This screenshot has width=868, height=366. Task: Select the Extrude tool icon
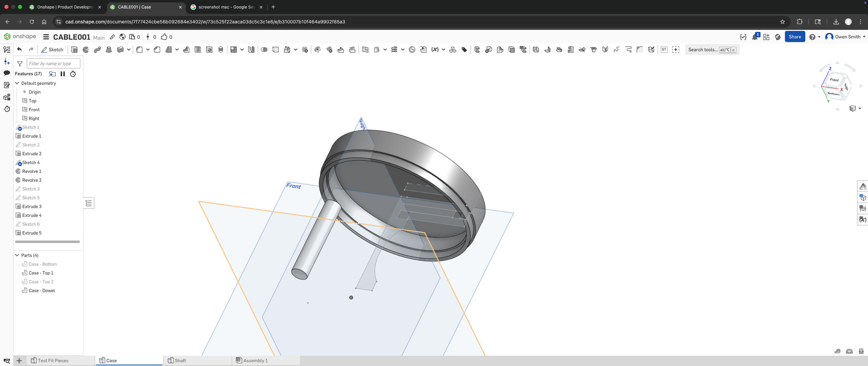coord(74,50)
